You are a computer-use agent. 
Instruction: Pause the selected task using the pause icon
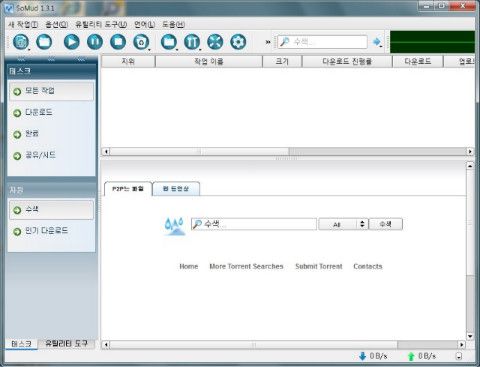point(95,42)
